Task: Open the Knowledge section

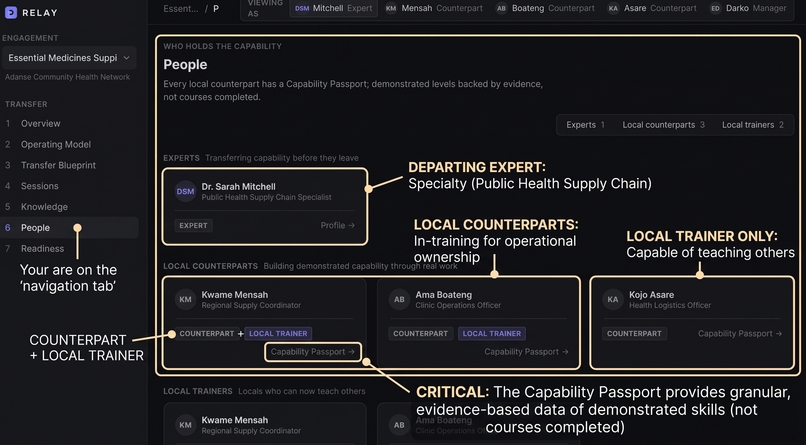Action: [x=69, y=207]
